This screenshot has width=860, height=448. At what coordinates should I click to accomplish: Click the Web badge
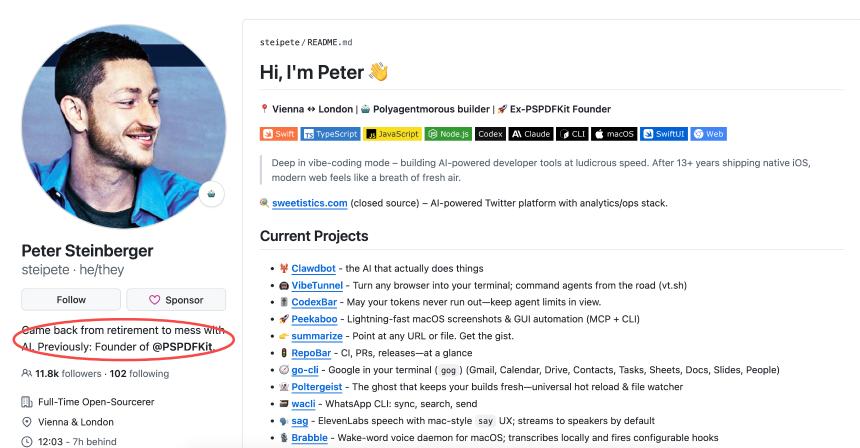click(x=709, y=134)
